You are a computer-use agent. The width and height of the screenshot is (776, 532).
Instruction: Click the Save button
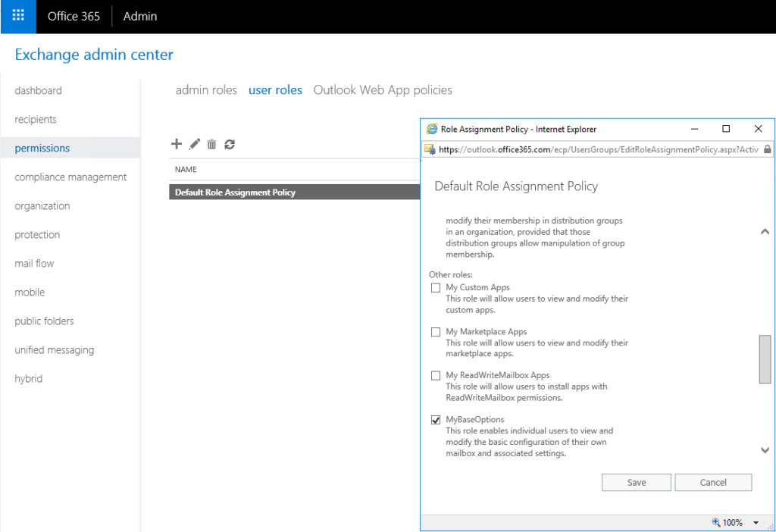tap(637, 483)
